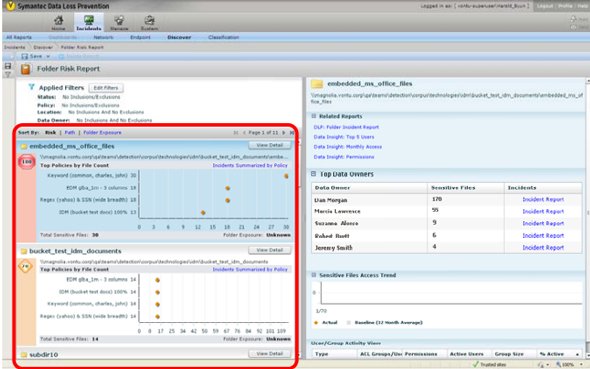This screenshot has height=369, width=590.
Task: Collapse the Related Reports section
Action: [314, 116]
